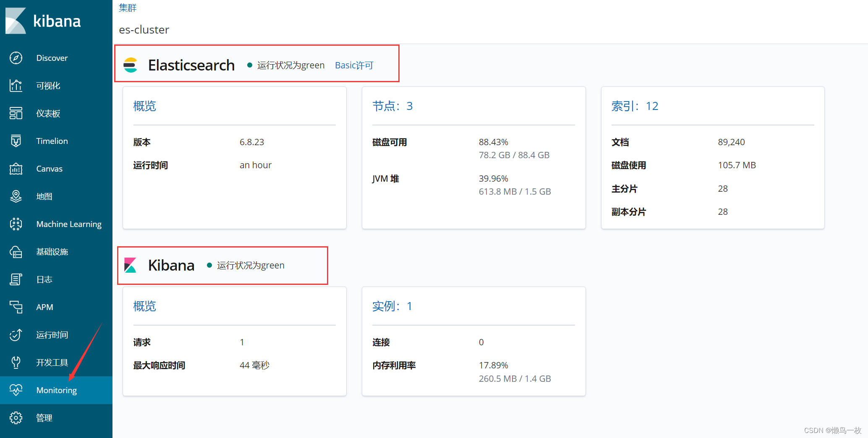Click the Machine Learning icon

(16, 224)
